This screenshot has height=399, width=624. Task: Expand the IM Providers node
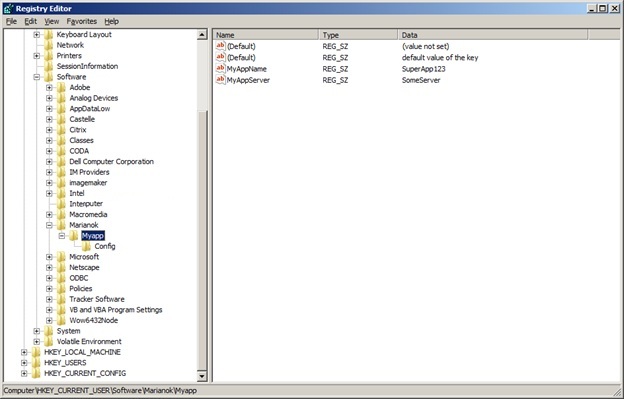pos(49,172)
